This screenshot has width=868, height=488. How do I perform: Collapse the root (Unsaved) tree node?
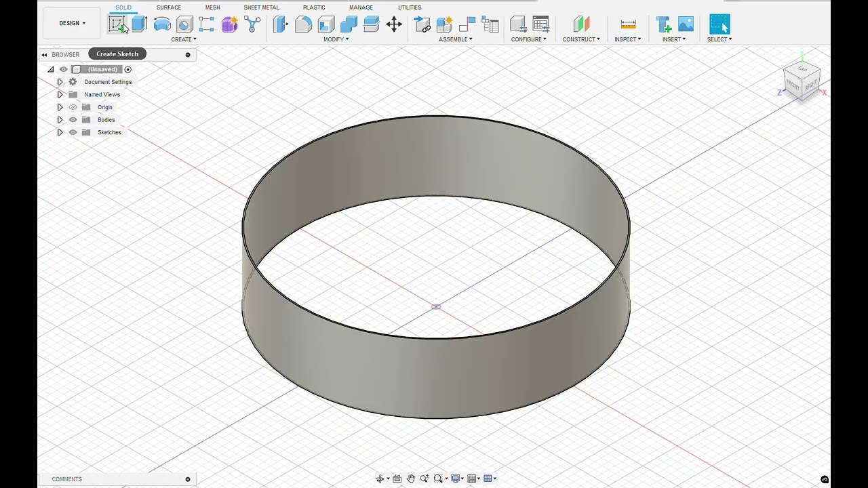(51, 69)
